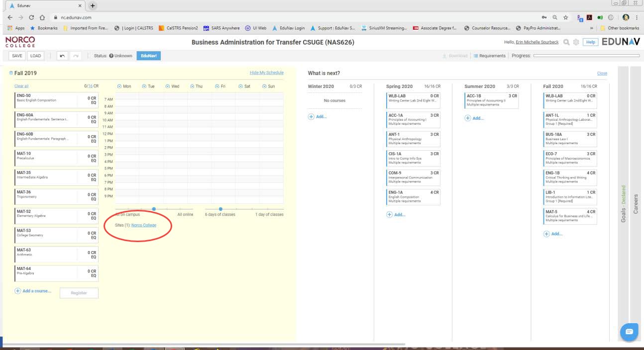Click the trash icon beside Fall 2019
The width and height of the screenshot is (644, 350).
click(x=11, y=73)
